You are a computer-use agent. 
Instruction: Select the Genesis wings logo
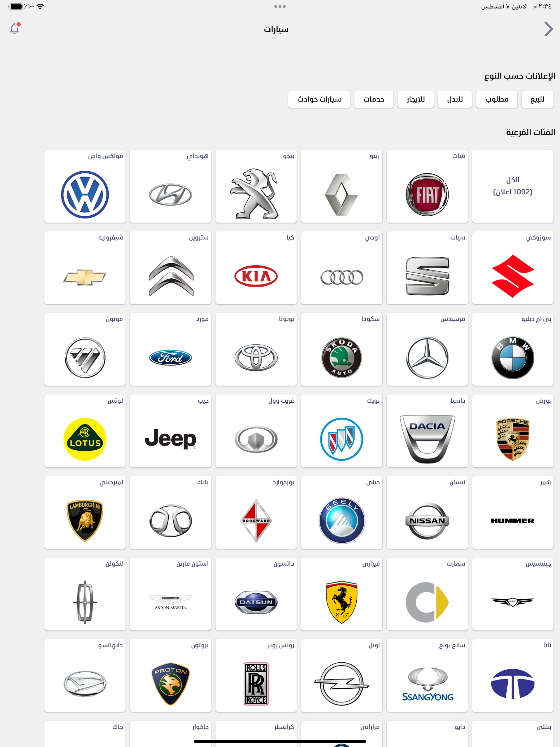pos(513,602)
